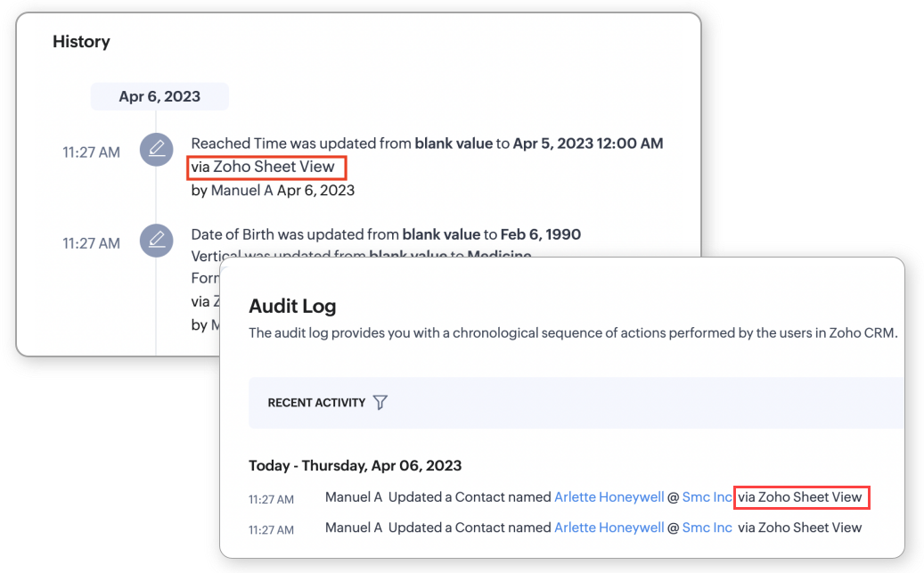Click the pencil icon for Reached Time entry
Screen dimensions: 924x573
tap(157, 149)
